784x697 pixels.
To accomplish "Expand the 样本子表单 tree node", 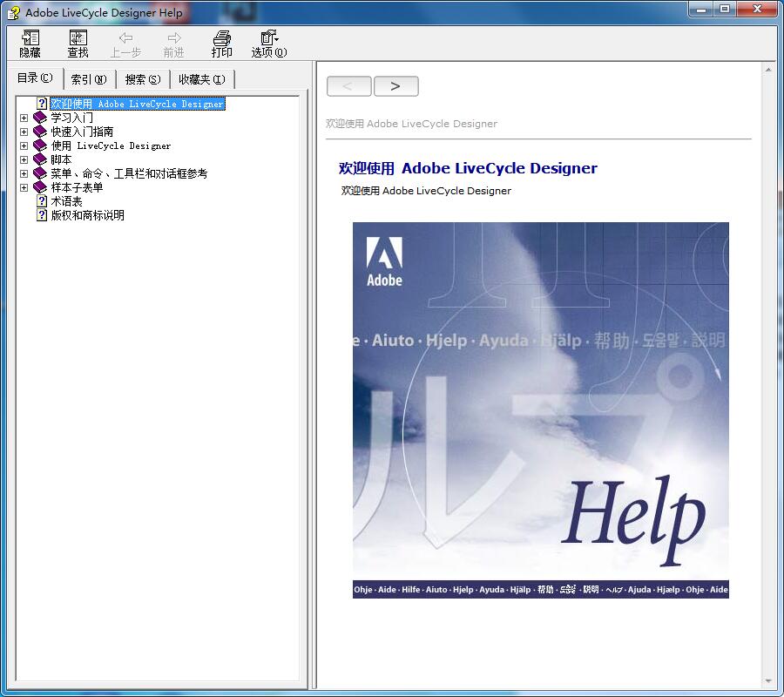I will [x=24, y=187].
